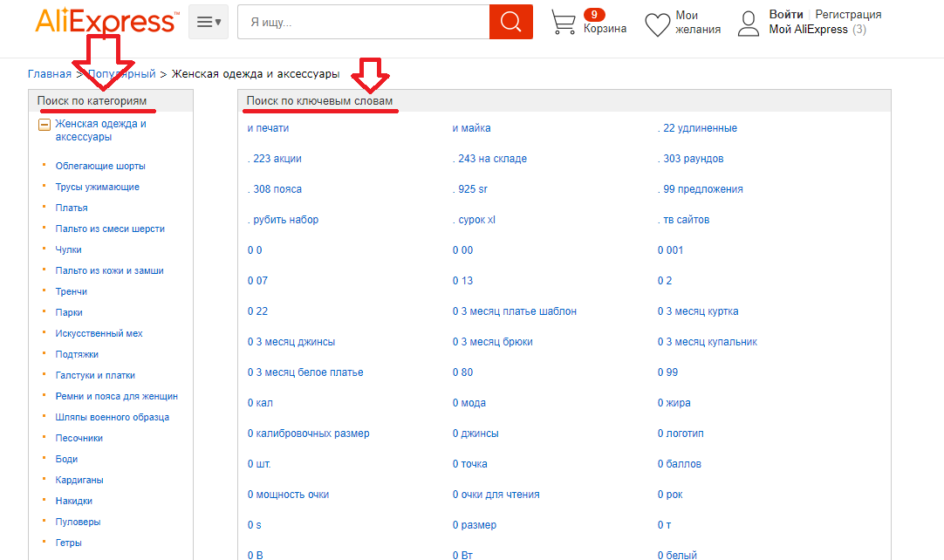Open keyword 'и майка'

point(471,128)
